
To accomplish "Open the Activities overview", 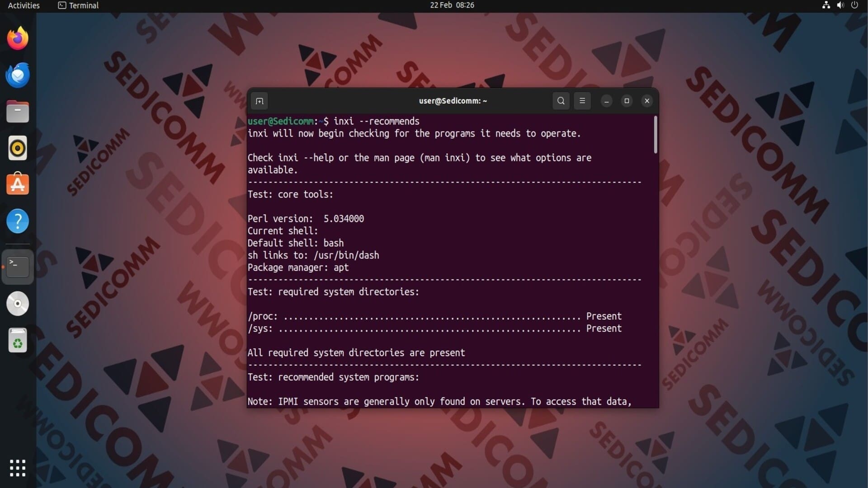I will click(24, 5).
